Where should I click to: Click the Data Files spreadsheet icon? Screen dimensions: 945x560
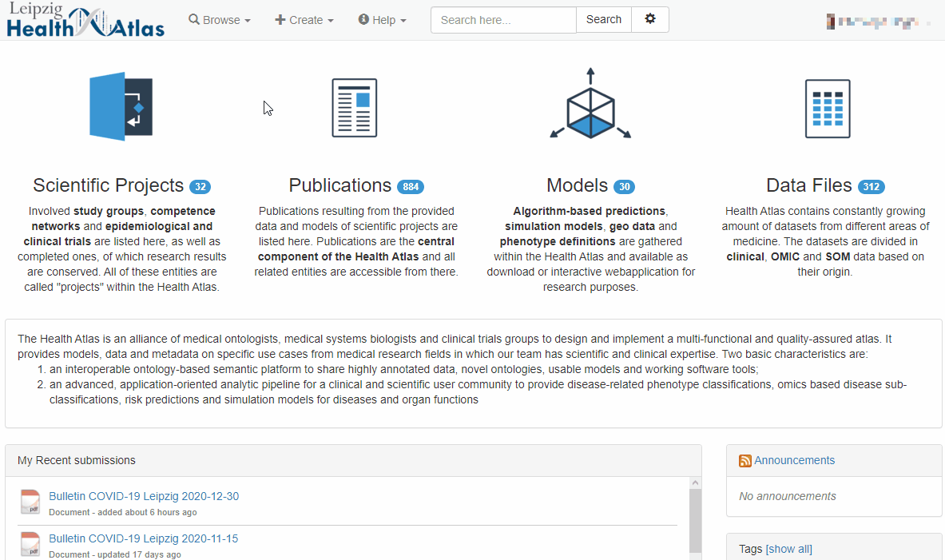[827, 109]
